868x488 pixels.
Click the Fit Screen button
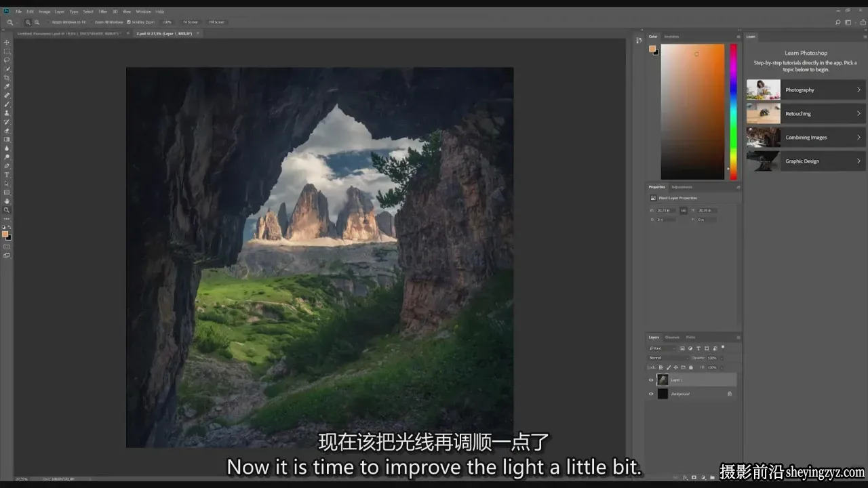pos(191,22)
